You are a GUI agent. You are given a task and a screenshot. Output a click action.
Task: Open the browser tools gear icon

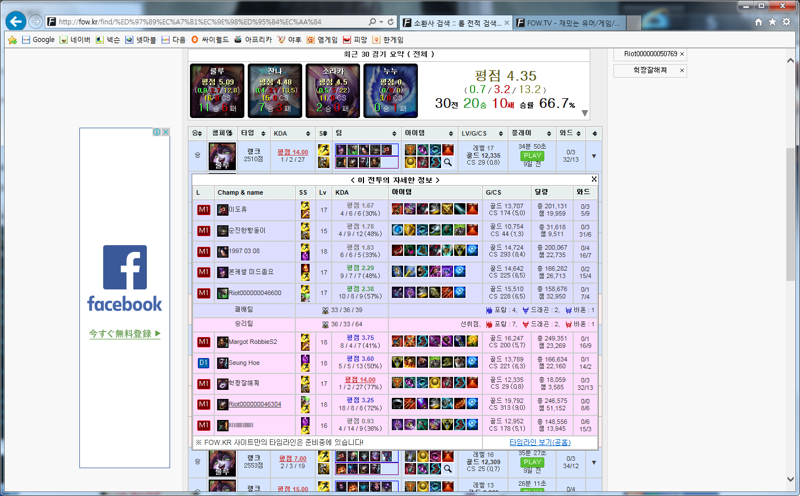787,22
